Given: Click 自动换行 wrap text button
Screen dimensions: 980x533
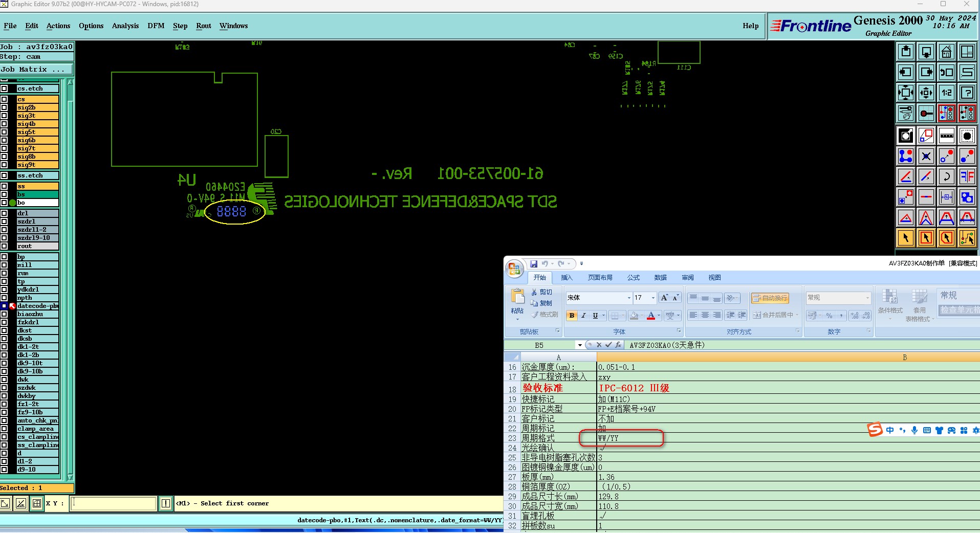Looking at the screenshot, I should point(770,298).
